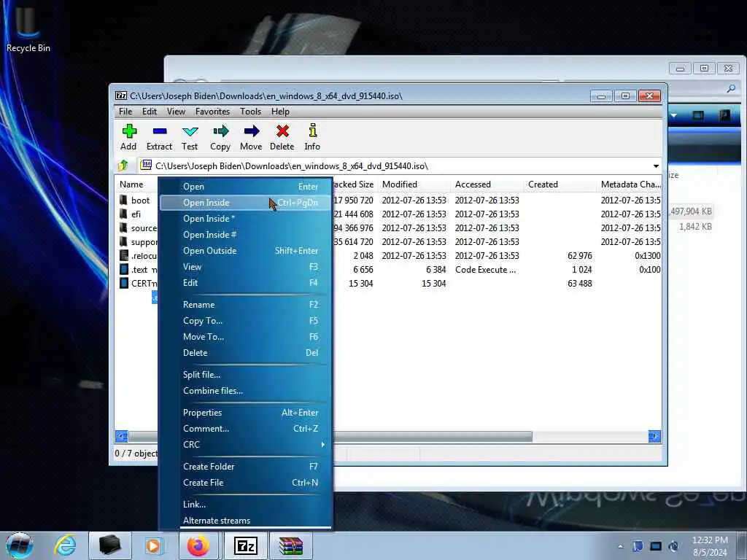The width and height of the screenshot is (747, 560).
Task: Expand the address path dropdown
Action: [x=656, y=166]
